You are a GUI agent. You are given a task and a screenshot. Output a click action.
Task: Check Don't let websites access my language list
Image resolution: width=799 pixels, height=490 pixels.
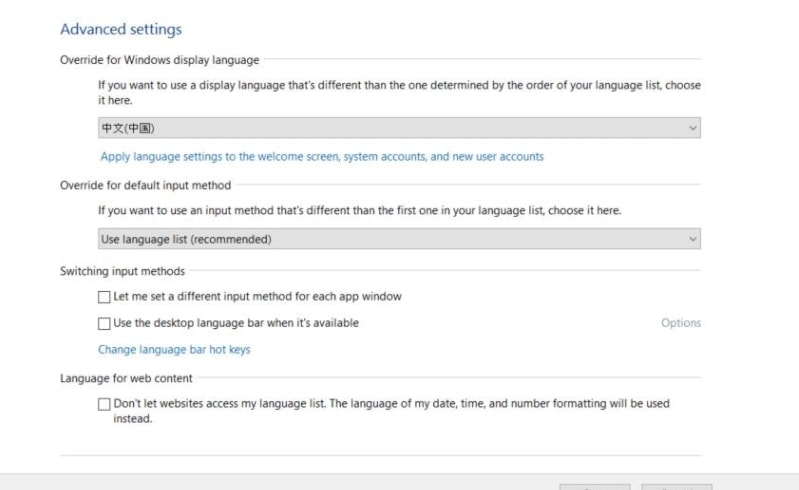tap(104, 404)
